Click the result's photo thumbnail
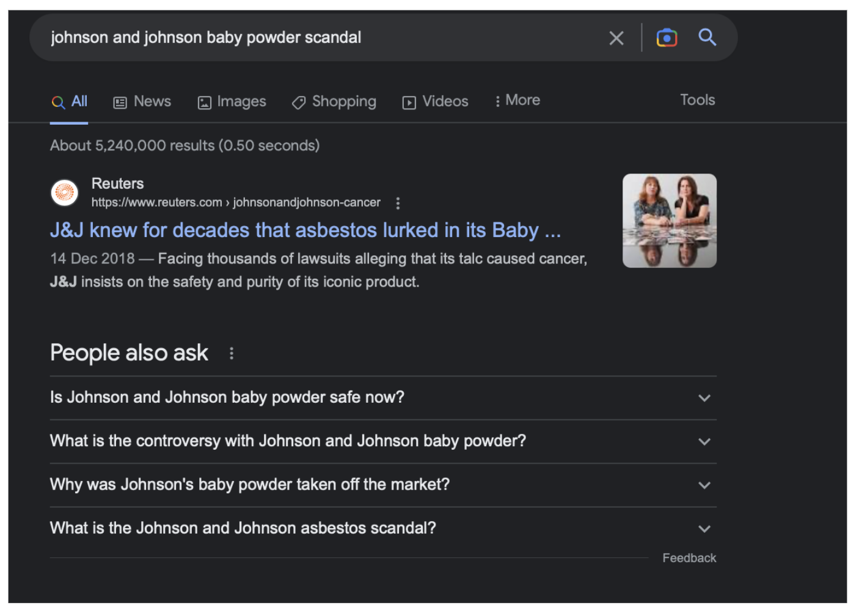 [669, 220]
